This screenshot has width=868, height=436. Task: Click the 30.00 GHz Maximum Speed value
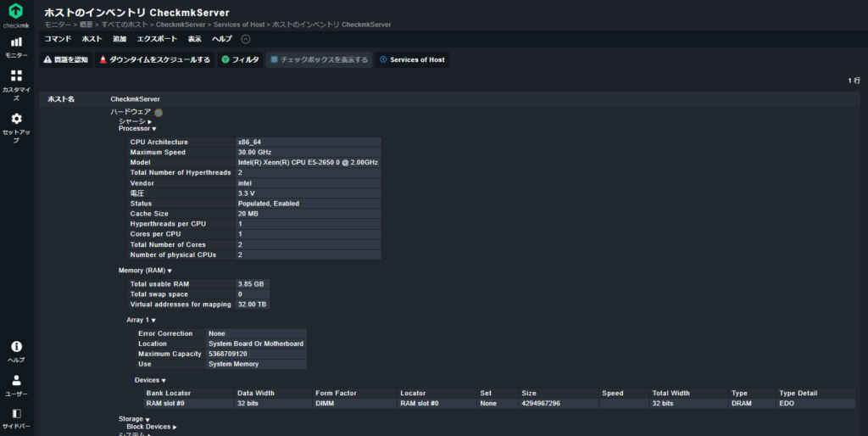point(254,153)
